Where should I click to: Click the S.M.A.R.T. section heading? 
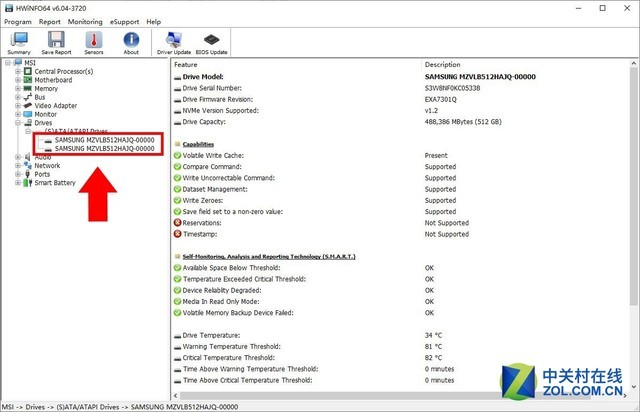(269, 257)
